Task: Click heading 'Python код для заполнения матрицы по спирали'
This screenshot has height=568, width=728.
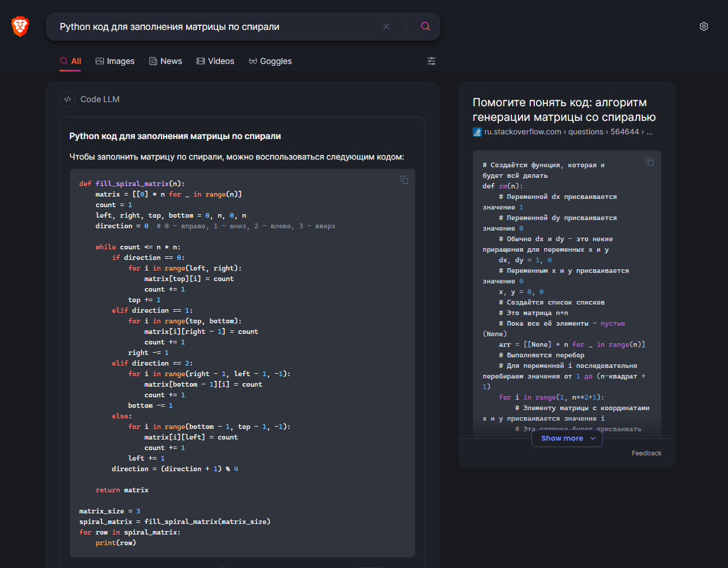Action: click(175, 136)
